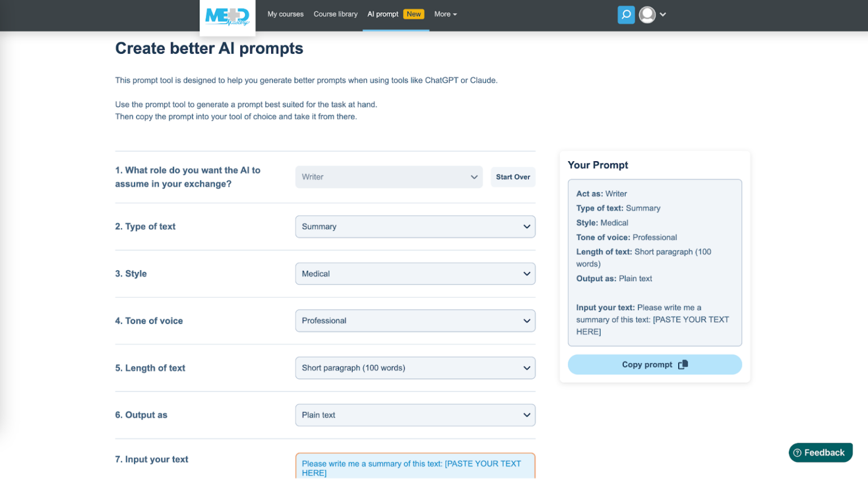Change the Tone of voice dropdown
The image size is (868, 487).
click(415, 321)
